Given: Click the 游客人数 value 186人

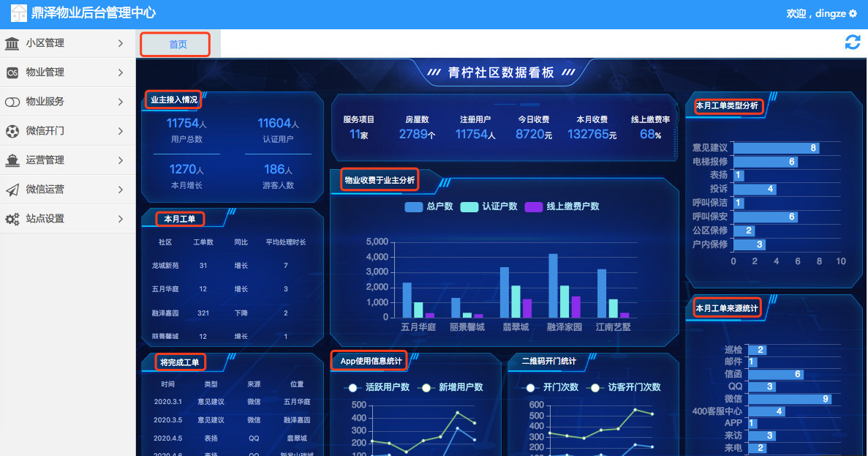Looking at the screenshot, I should [278, 170].
